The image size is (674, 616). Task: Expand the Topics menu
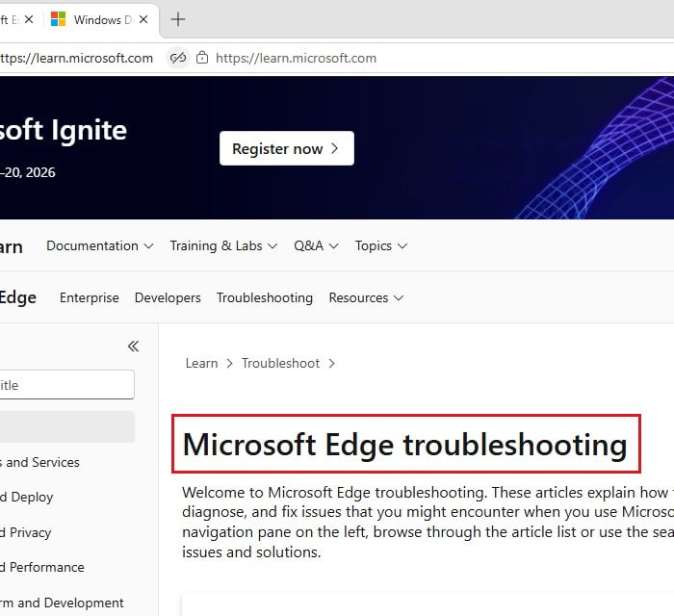[x=381, y=245]
